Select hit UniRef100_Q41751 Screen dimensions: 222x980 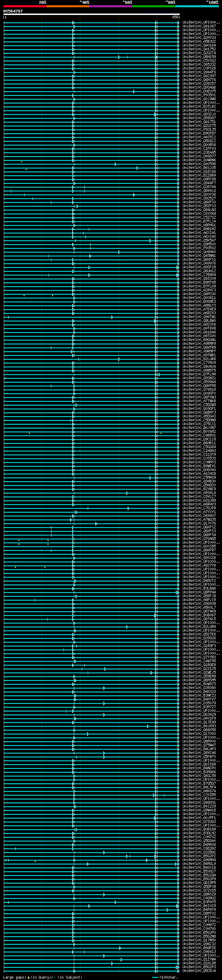[x=199, y=122]
